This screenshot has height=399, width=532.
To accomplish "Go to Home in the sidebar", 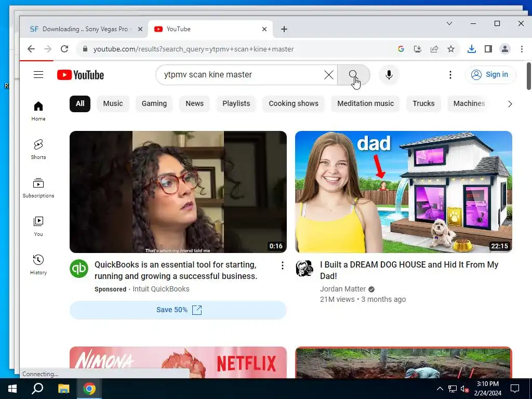I will coord(38,111).
